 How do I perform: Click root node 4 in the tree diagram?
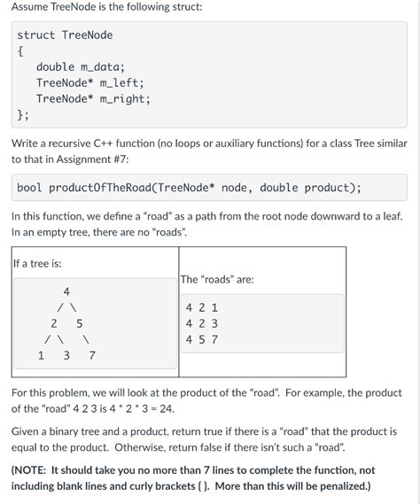point(66,291)
